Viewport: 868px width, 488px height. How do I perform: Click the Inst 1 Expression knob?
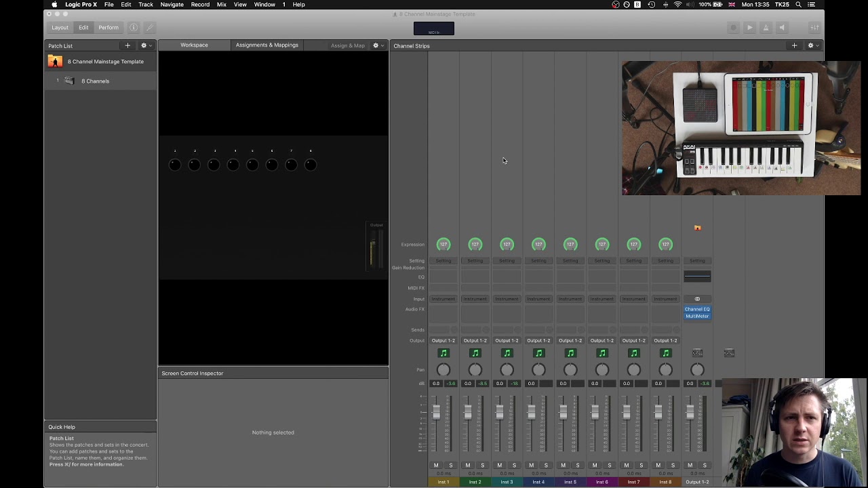tap(443, 245)
